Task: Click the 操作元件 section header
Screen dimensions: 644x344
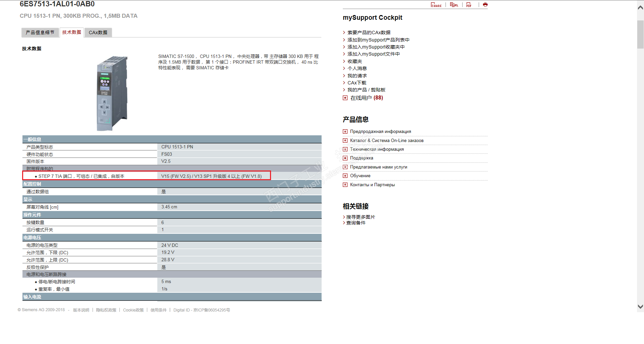Action: tap(172, 215)
